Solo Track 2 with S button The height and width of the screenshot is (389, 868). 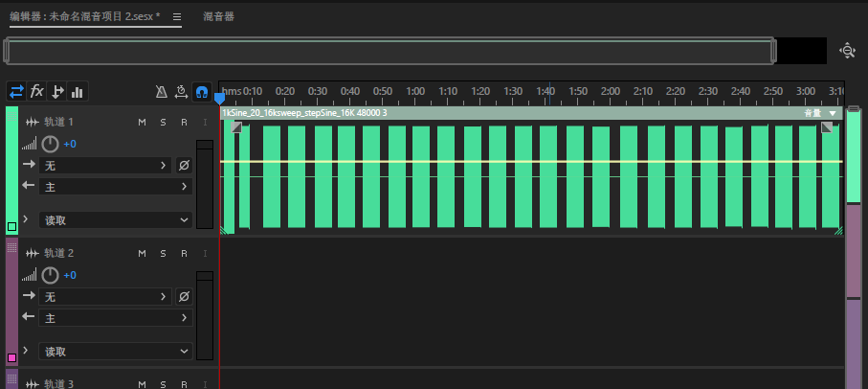pyautogui.click(x=164, y=253)
